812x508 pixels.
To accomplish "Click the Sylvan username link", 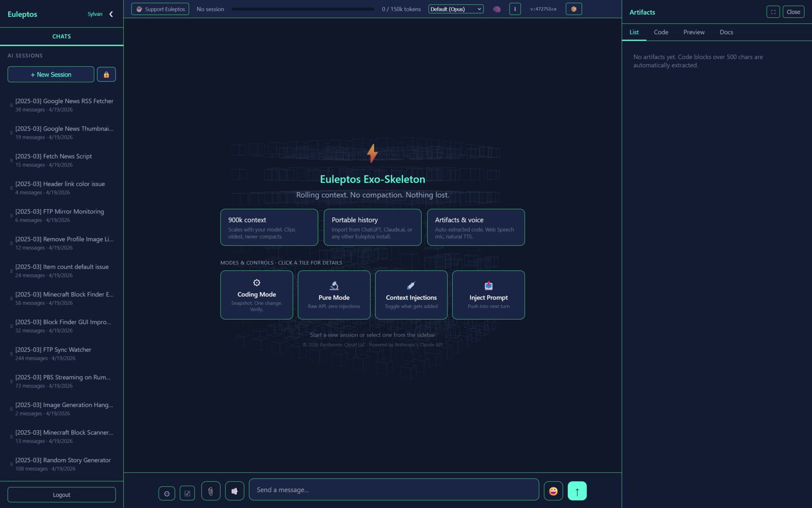I will tap(95, 14).
